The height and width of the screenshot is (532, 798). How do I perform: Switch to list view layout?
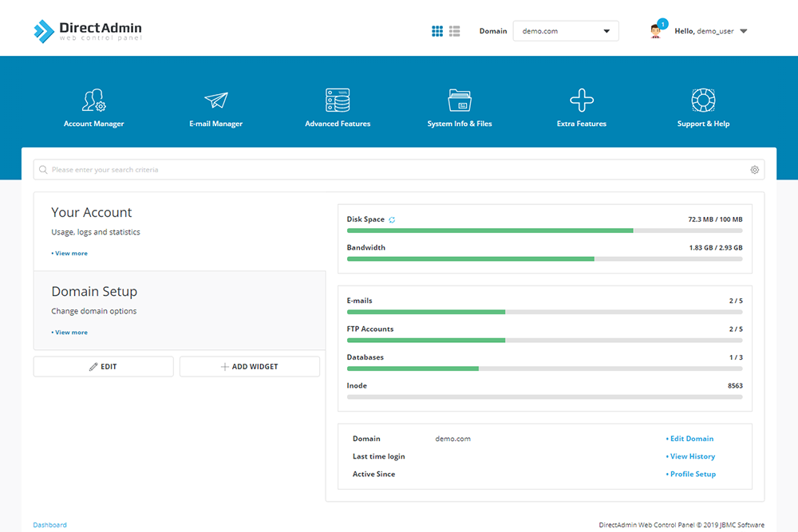pos(455,31)
